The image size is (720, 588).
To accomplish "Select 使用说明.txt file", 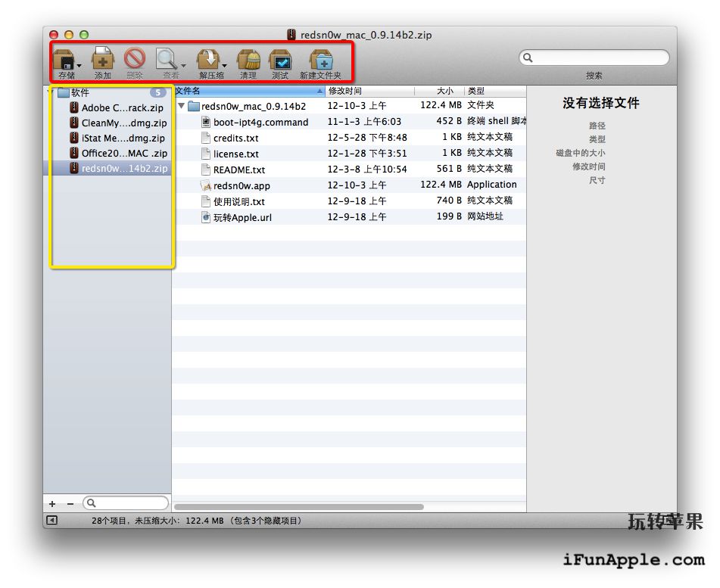I will coord(350,201).
